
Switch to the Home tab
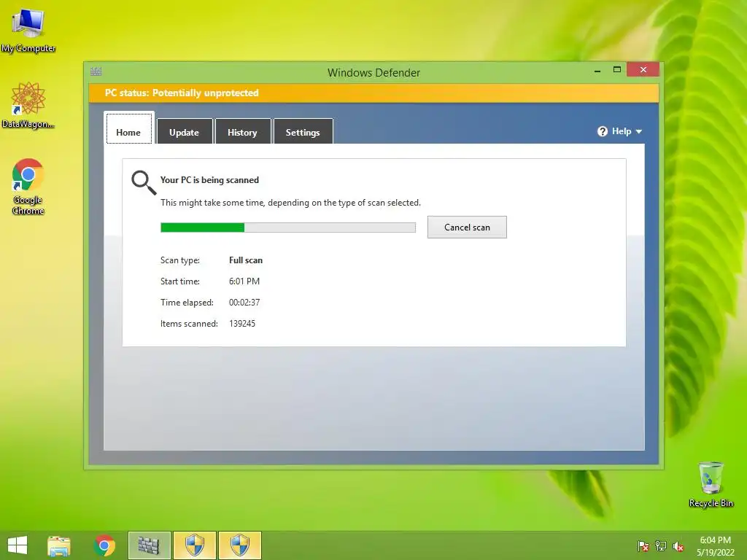(128, 128)
